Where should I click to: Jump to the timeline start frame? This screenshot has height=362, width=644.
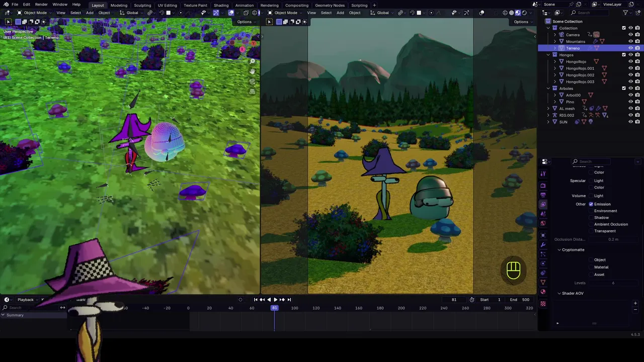tap(256, 300)
